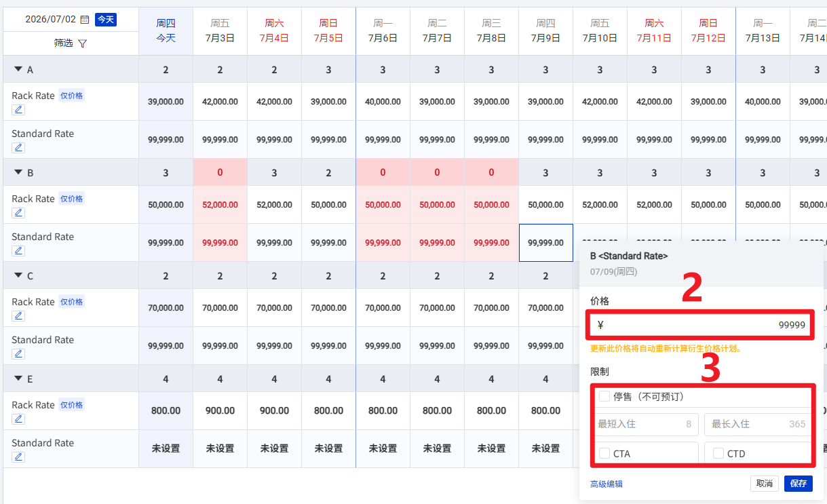Image resolution: width=827 pixels, height=504 pixels.
Task: Enable the 停售（不可预订）checkbox
Action: [604, 396]
